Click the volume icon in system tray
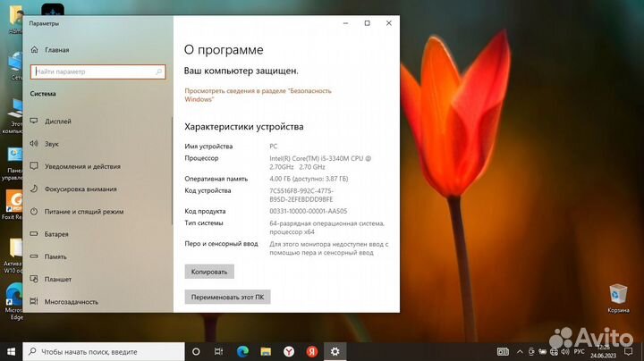Screen dimensions: 644x361 [x=565, y=351]
